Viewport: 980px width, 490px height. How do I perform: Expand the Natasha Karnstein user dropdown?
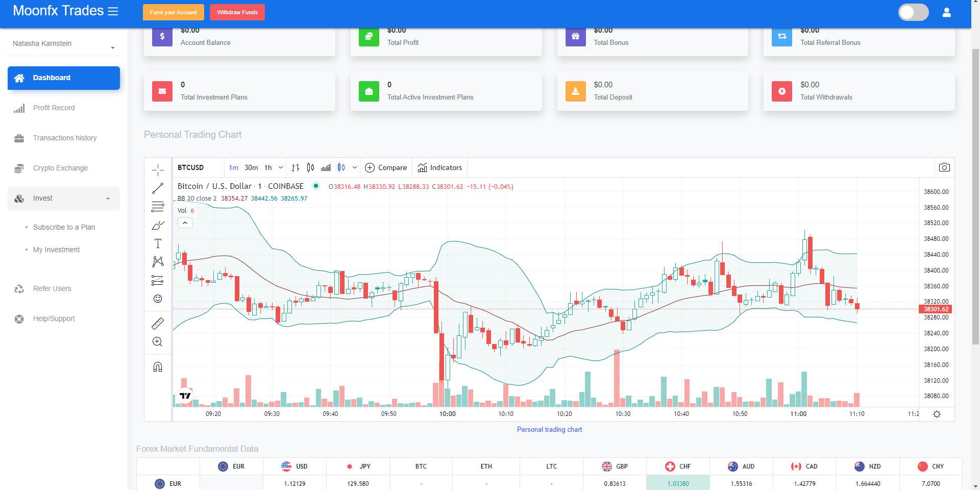coord(64,44)
